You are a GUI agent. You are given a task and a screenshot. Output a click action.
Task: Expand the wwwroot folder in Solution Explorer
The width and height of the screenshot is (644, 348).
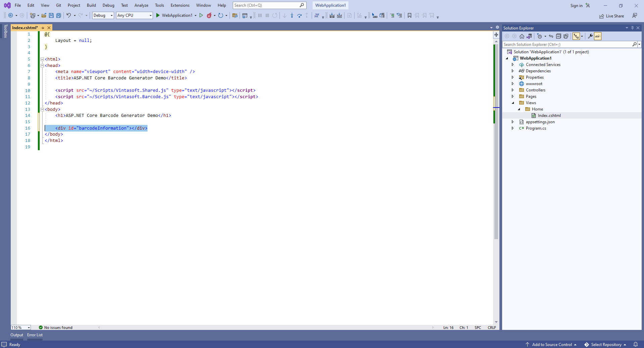pyautogui.click(x=513, y=84)
